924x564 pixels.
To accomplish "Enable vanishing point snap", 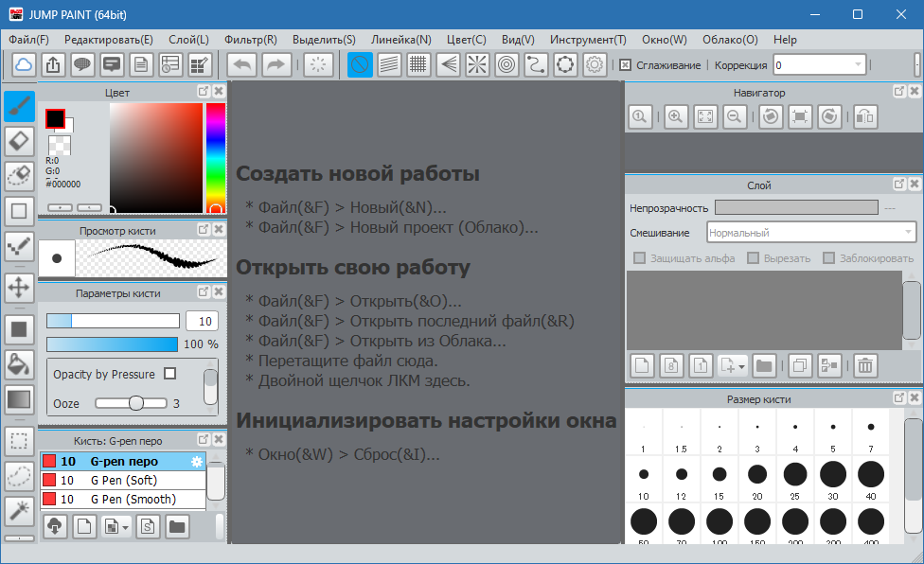I will click(448, 64).
